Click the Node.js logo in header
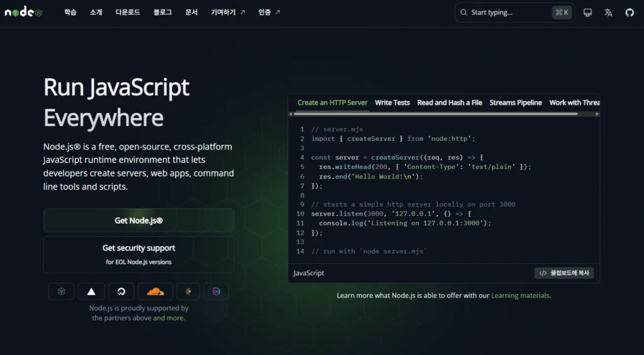644x355 pixels. [23, 13]
